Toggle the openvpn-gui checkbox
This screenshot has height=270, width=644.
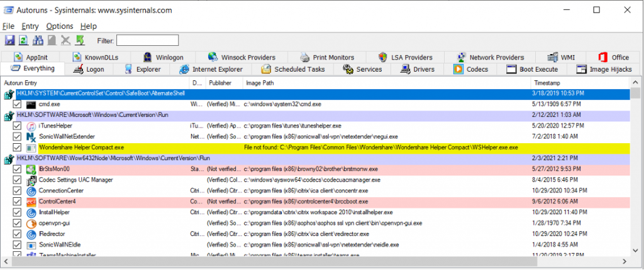point(17,224)
